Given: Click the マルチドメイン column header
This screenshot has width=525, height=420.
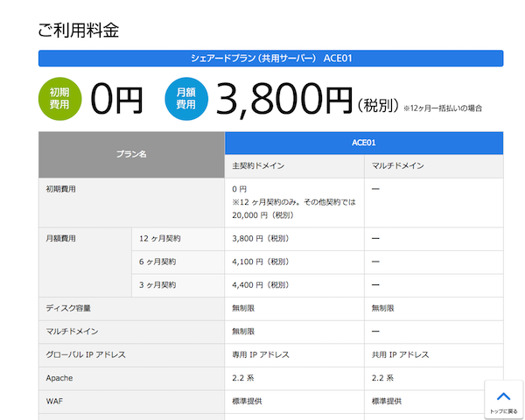Looking at the screenshot, I should tap(434, 166).
